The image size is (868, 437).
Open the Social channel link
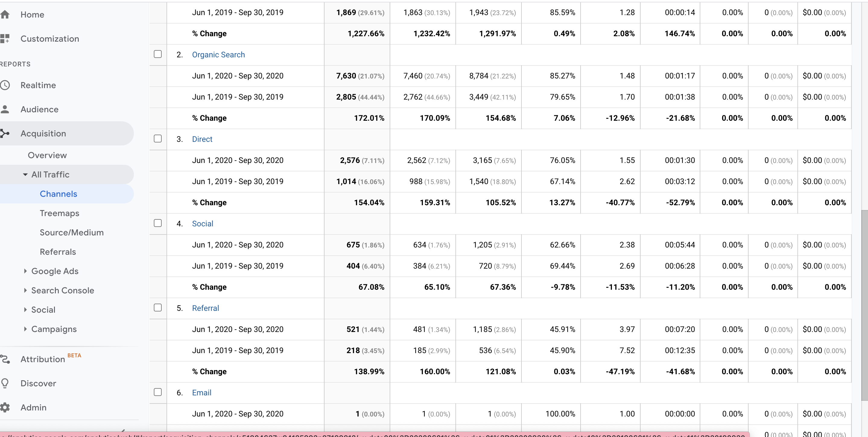tap(202, 224)
